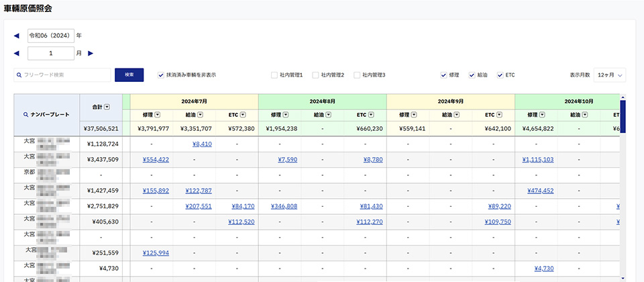Image resolution: width=644 pixels, height=282 pixels.
Task: Open the 表示月数 12ヶ月 dropdown
Action: [610, 75]
